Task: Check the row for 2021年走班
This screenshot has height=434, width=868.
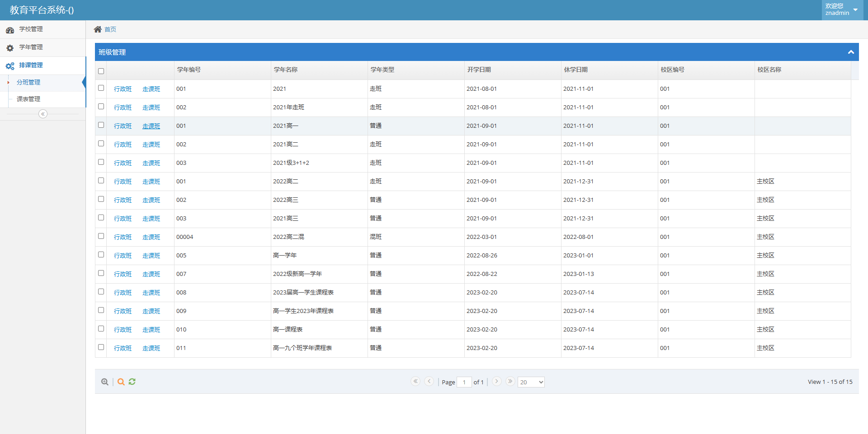Action: point(101,107)
